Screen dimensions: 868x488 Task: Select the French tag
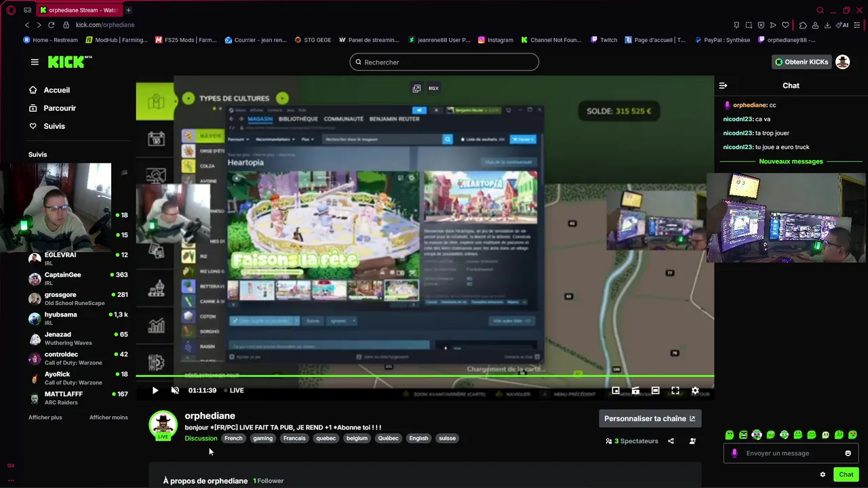coord(233,439)
